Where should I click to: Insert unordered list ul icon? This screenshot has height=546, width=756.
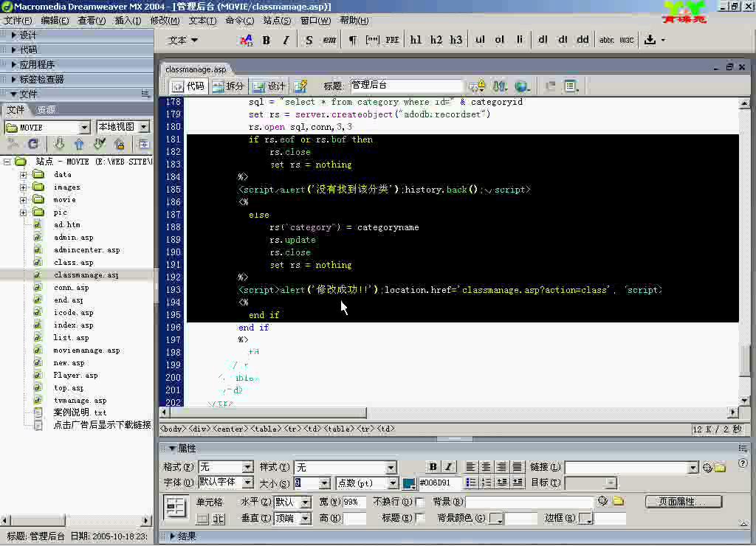pyautogui.click(x=480, y=41)
